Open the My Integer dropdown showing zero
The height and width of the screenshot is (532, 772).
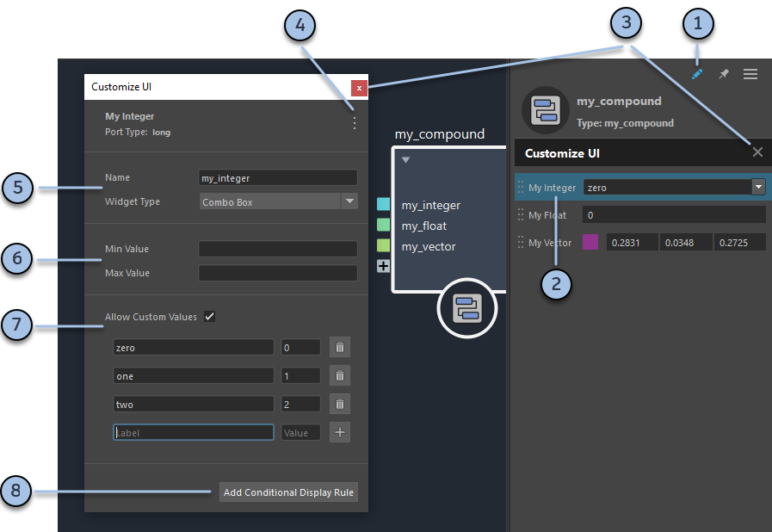tap(756, 187)
